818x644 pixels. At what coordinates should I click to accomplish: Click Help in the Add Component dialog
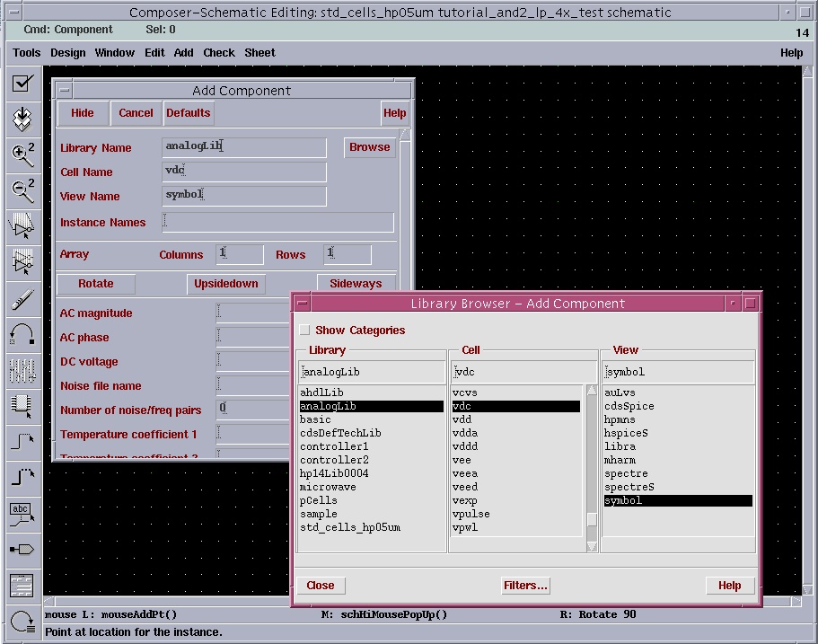click(394, 113)
